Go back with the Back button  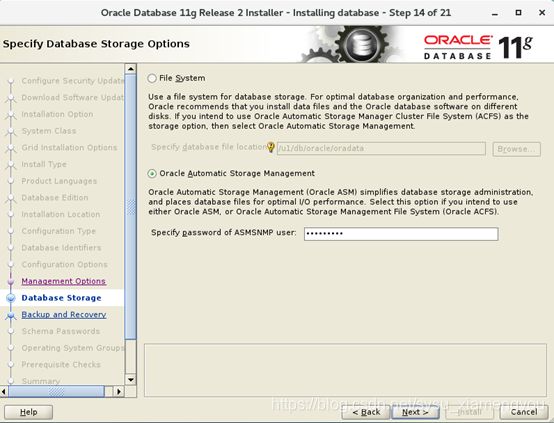[366, 412]
